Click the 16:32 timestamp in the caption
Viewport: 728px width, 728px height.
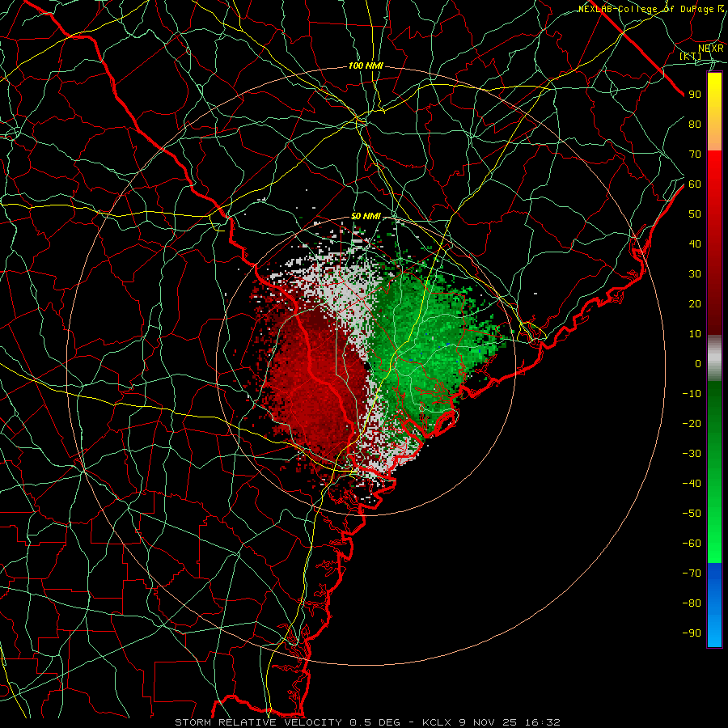pyautogui.click(x=543, y=722)
